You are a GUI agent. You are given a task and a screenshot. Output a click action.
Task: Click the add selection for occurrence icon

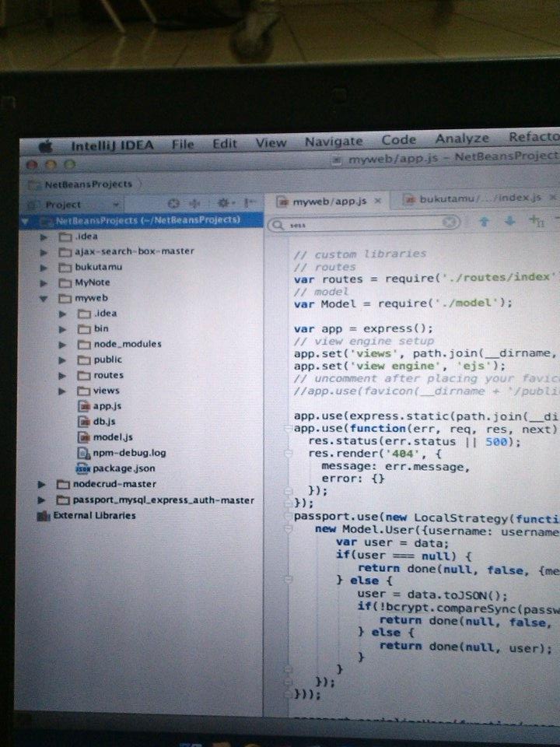pos(537,220)
